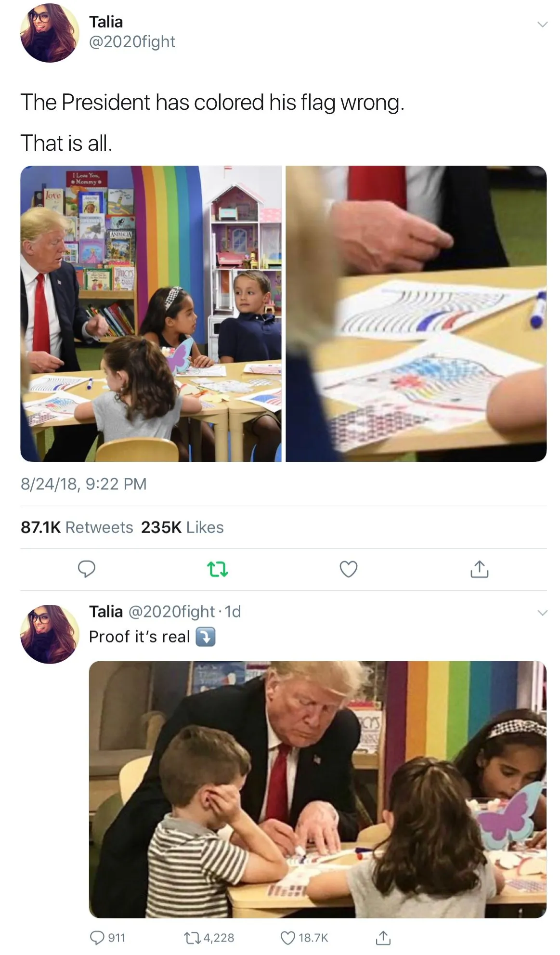Screen dimensions: 560x955
Task: Open photo in 'Proof it's real' reply
Action: (x=318, y=789)
